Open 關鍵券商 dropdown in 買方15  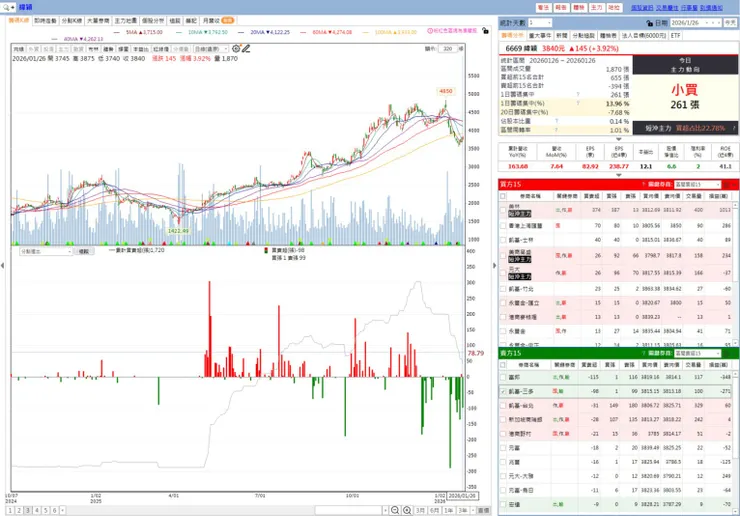click(698, 185)
